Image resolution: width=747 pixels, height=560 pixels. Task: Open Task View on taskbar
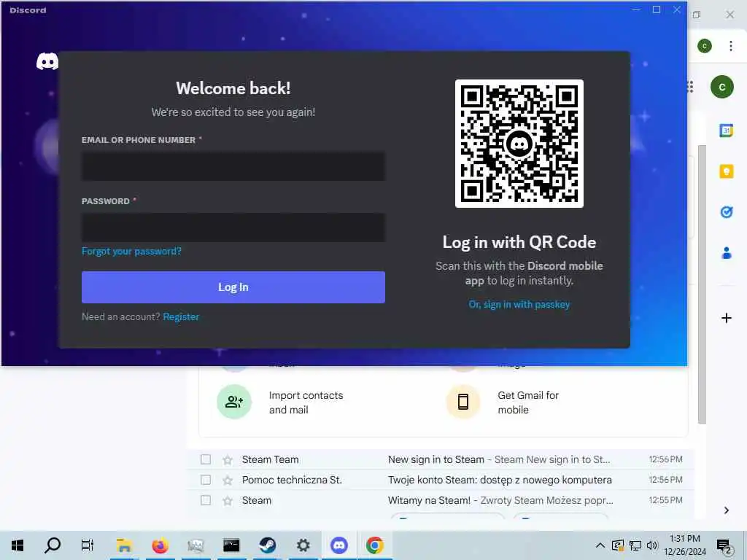tap(88, 545)
